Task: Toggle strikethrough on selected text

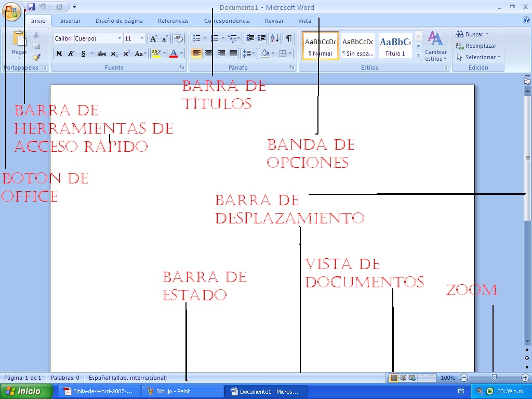Action: point(102,54)
